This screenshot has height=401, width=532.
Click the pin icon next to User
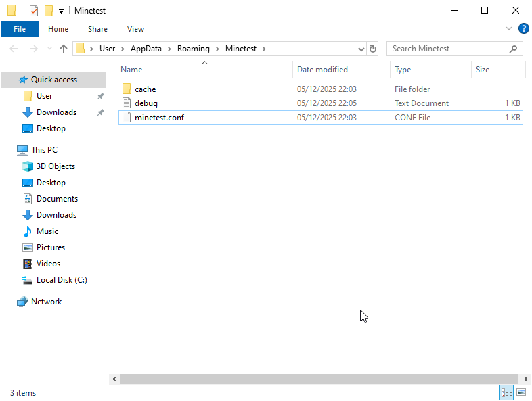pos(100,96)
